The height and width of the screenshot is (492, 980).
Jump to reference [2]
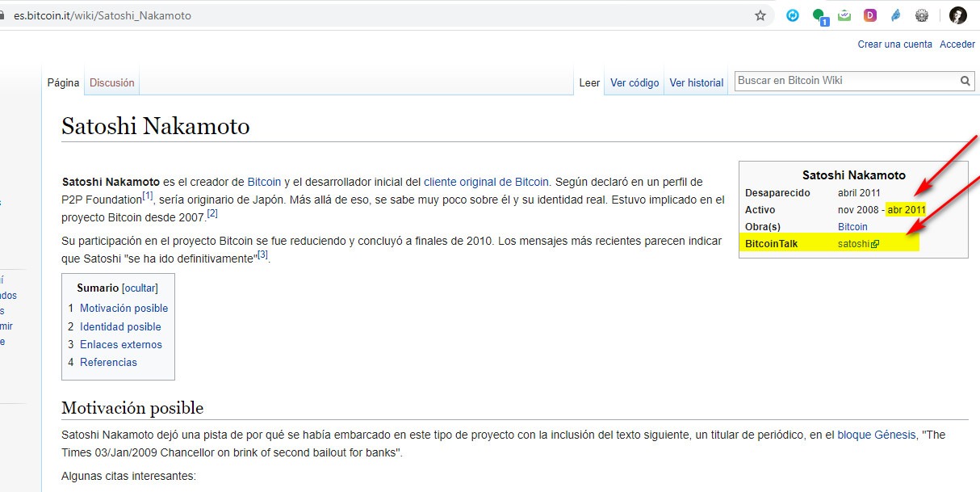coord(212,213)
